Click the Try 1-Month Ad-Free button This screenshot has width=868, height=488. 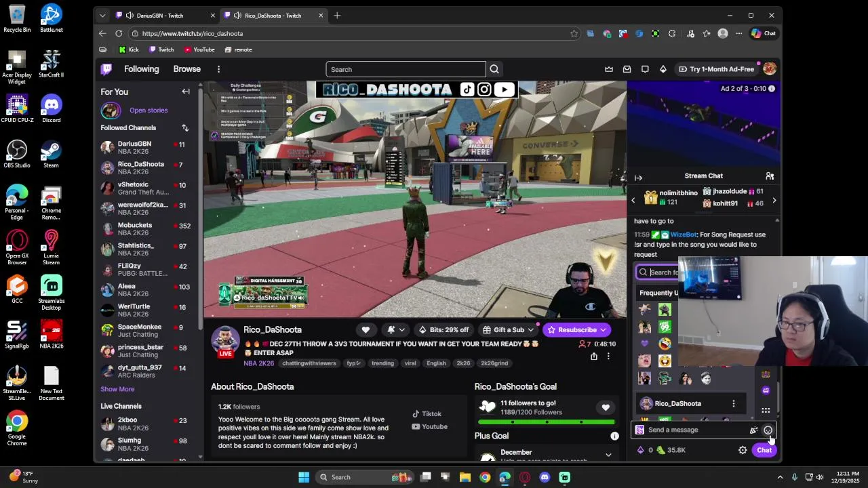pyautogui.click(x=716, y=69)
